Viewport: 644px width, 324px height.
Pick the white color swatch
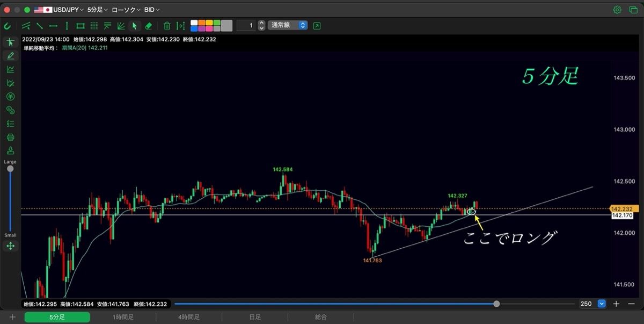click(194, 23)
